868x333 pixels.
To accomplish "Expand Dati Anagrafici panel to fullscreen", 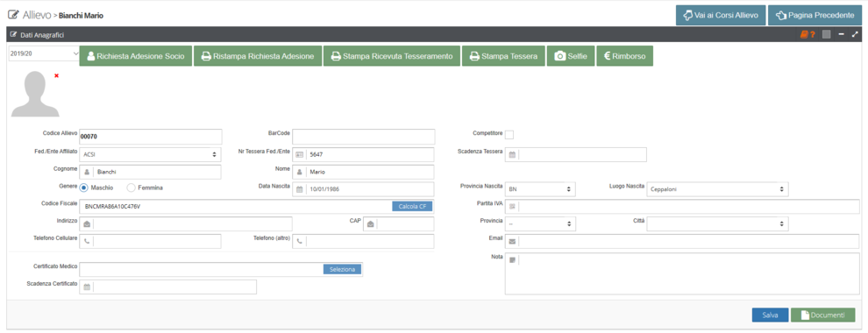I will 855,34.
